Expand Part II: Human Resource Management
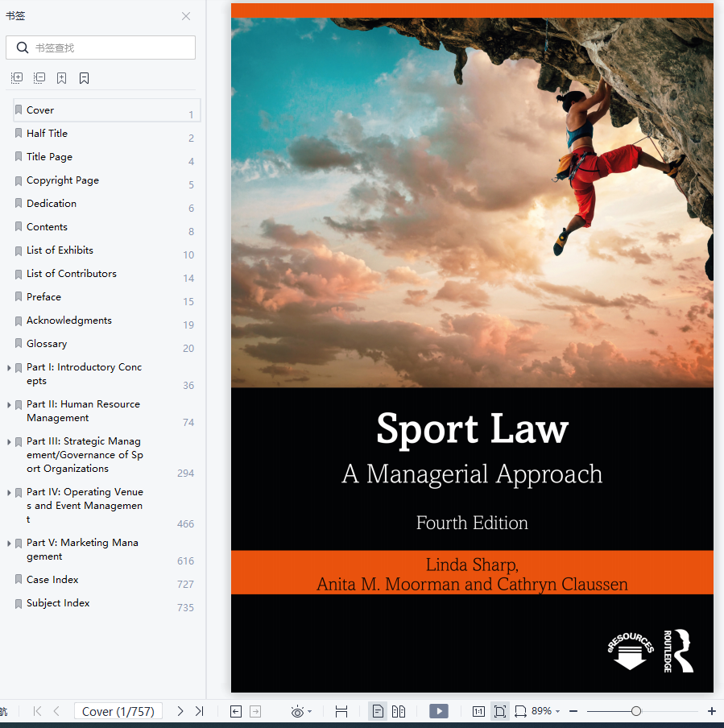 coord(9,405)
